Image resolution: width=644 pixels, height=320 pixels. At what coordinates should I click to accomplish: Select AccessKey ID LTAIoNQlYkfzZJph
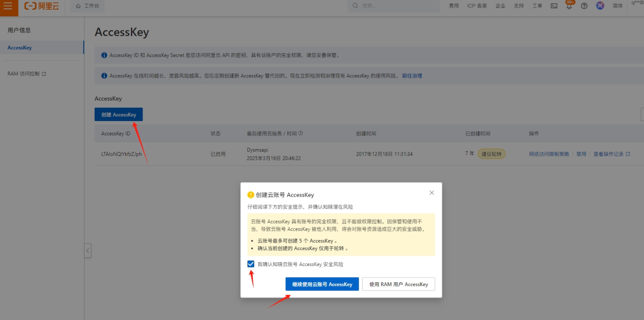(122, 154)
